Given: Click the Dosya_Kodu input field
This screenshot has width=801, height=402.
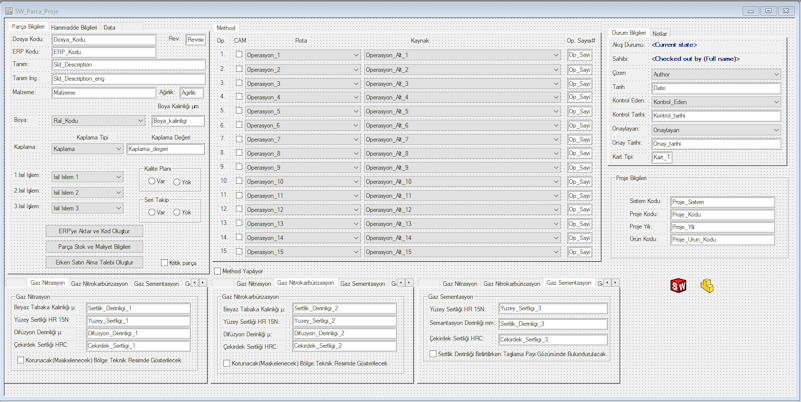Looking at the screenshot, I should pyautogui.click(x=104, y=40).
